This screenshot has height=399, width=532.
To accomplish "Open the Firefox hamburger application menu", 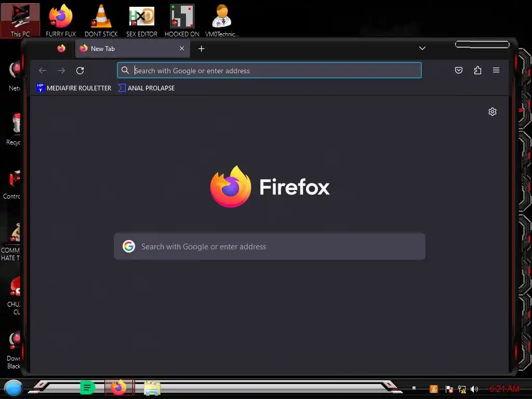I will tap(496, 70).
